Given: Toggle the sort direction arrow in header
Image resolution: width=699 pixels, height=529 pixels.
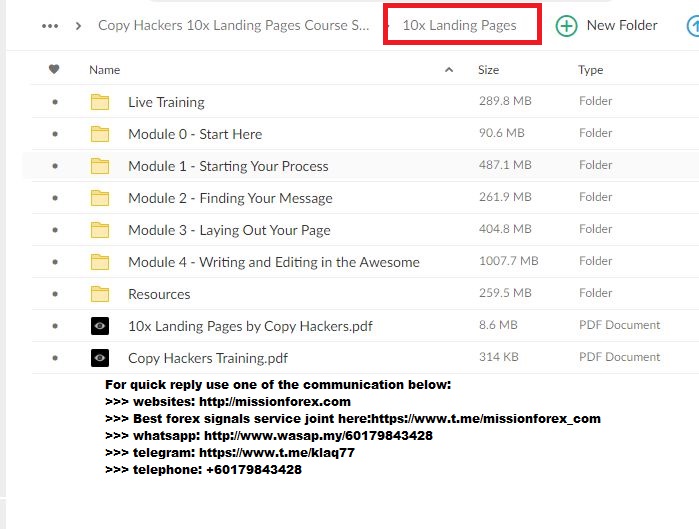Looking at the screenshot, I should coord(449,70).
